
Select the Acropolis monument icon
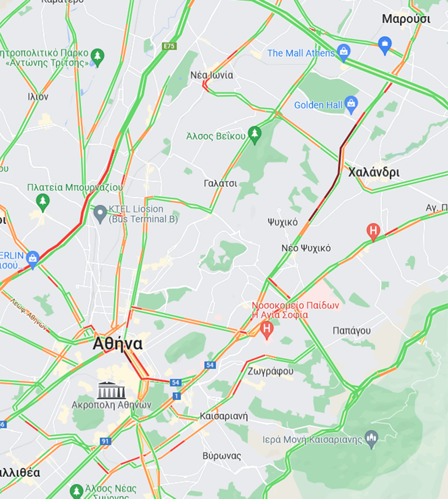point(111,390)
